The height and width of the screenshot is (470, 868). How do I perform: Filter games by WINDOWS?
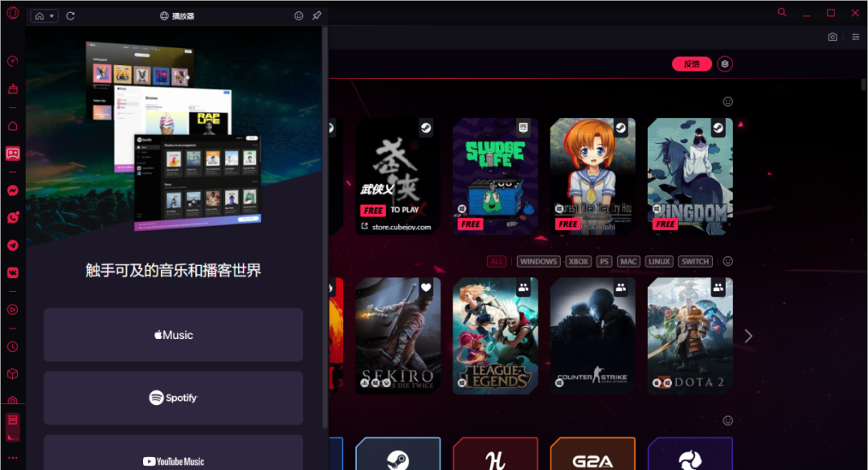tap(538, 261)
